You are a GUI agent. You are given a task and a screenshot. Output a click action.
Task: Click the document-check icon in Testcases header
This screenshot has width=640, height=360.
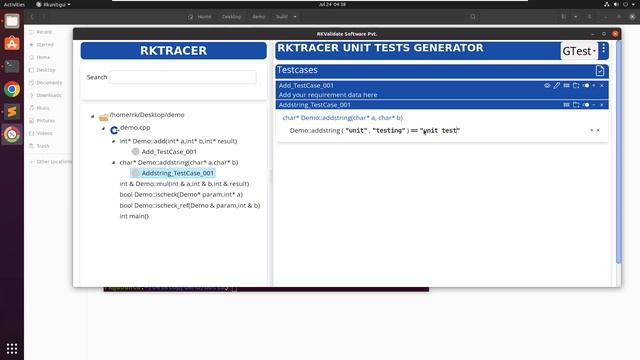click(600, 71)
